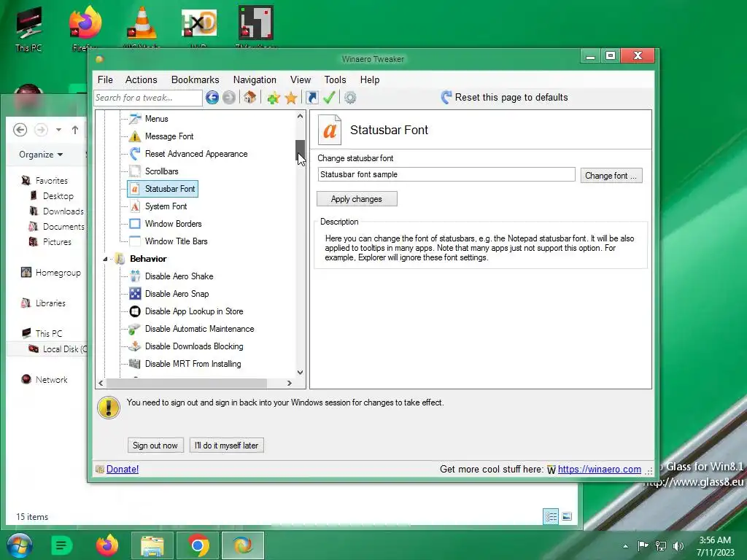Open the Navigation menu
The height and width of the screenshot is (560, 747).
pyautogui.click(x=255, y=79)
